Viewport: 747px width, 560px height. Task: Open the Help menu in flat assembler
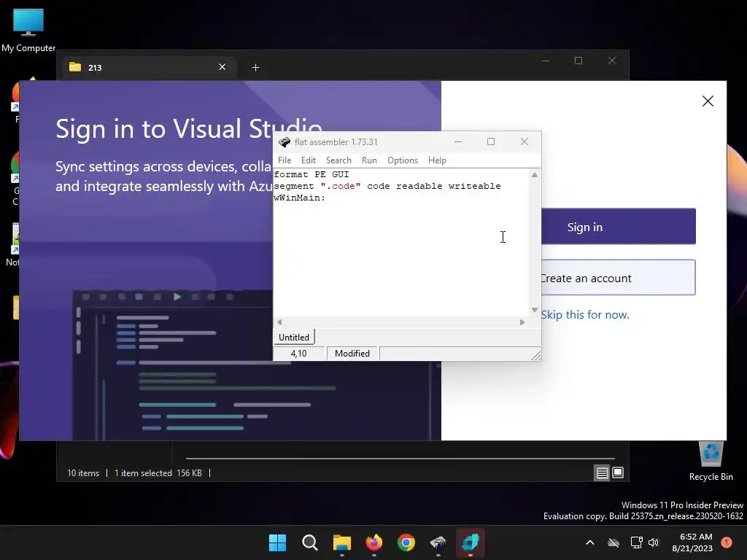tap(437, 160)
